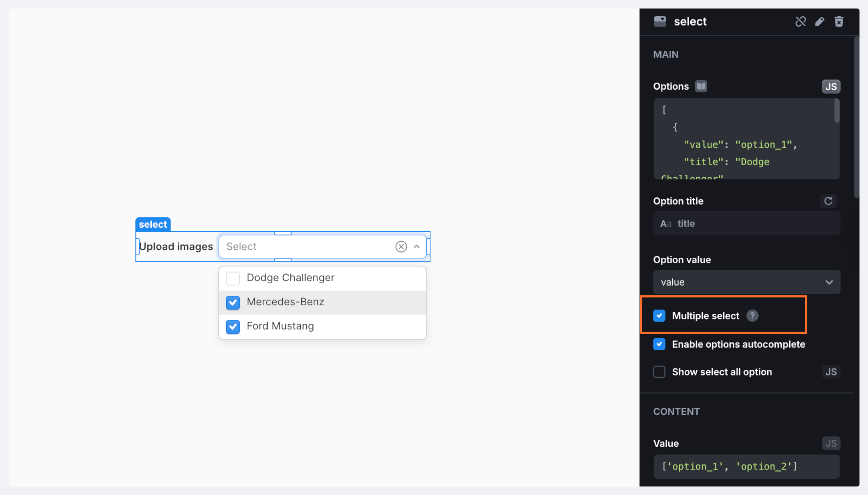Delete the select component via trash icon
This screenshot has width=868, height=495.
[x=839, y=22]
